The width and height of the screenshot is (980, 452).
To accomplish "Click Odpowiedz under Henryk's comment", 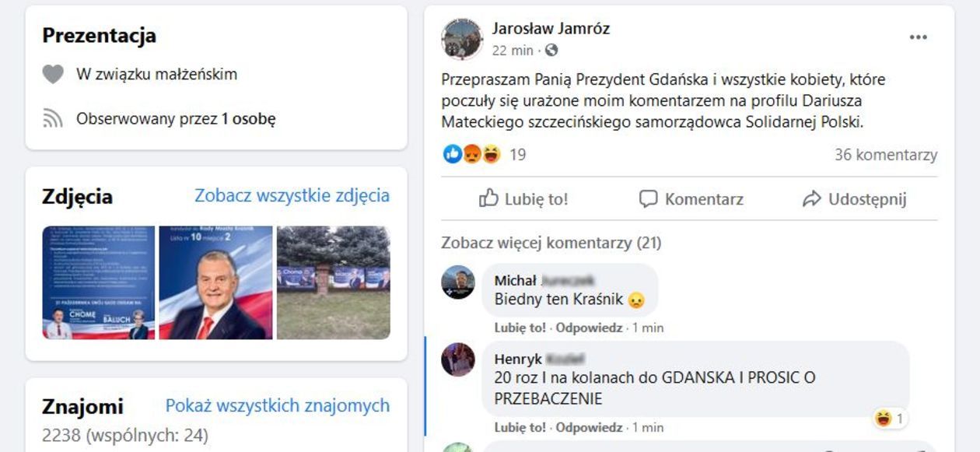I will pyautogui.click(x=589, y=427).
